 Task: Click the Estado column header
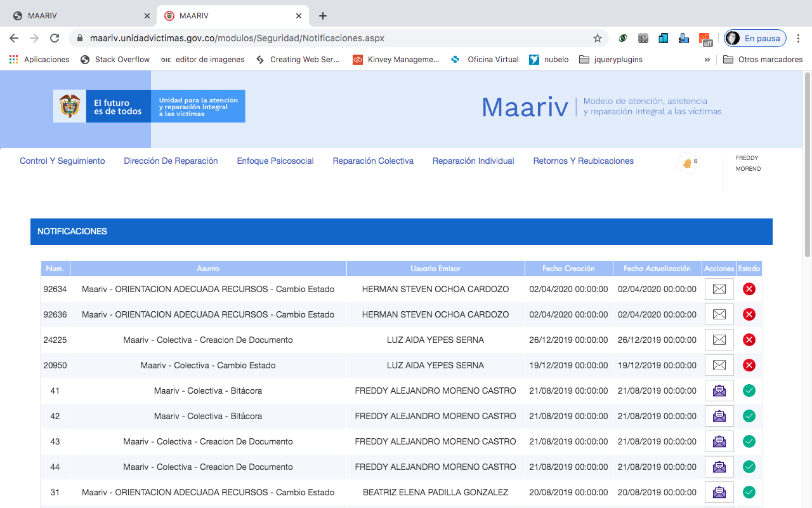coord(749,269)
